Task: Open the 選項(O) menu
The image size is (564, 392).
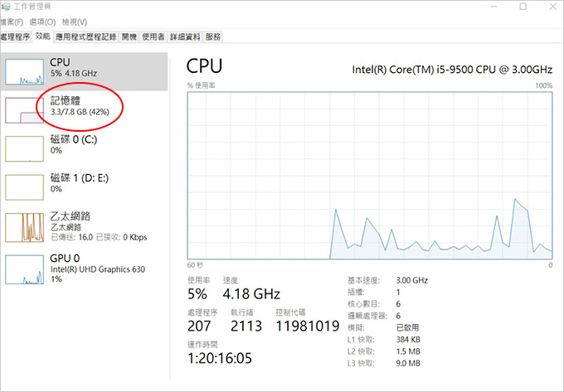Action: click(x=42, y=22)
